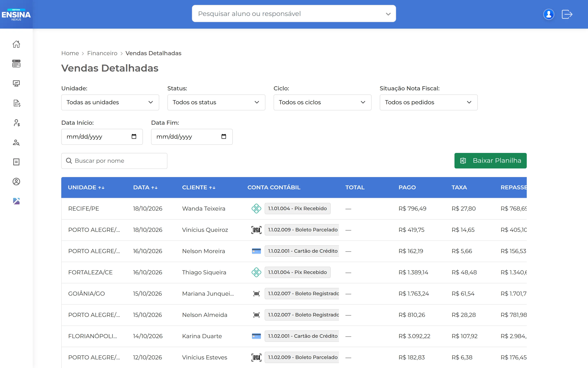This screenshot has height=368, width=588.
Task: Click the Data Fim date field
Action: (x=192, y=137)
